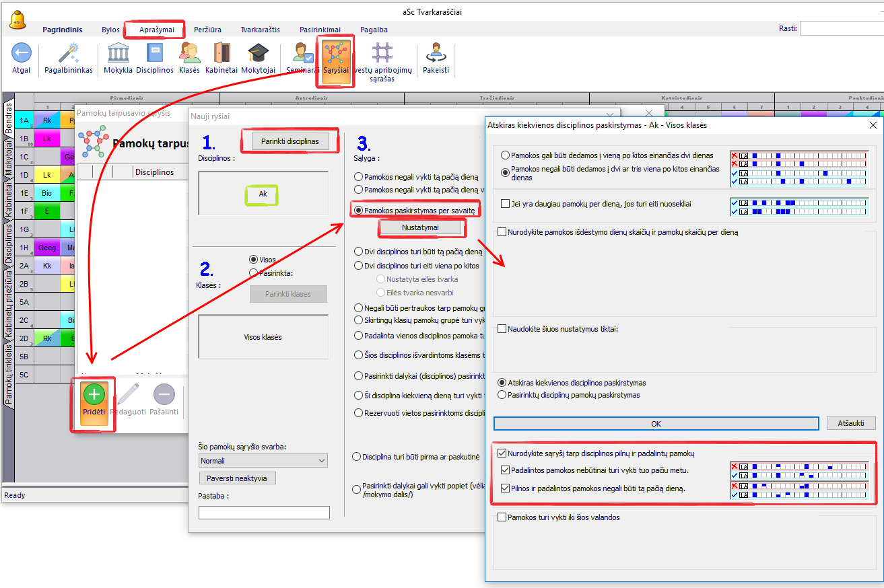Click the Parinkti disciplinas button
884x588 pixels.
pyautogui.click(x=291, y=141)
